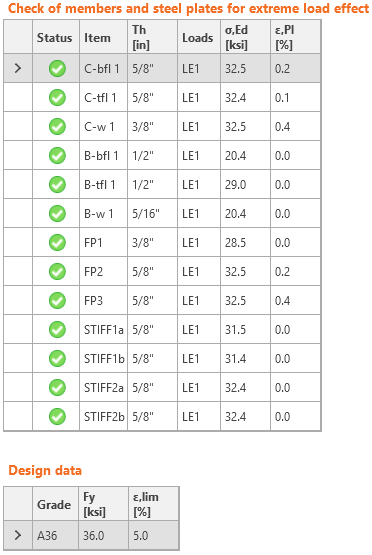Click the Fy value 36.0 cell

[103, 535]
